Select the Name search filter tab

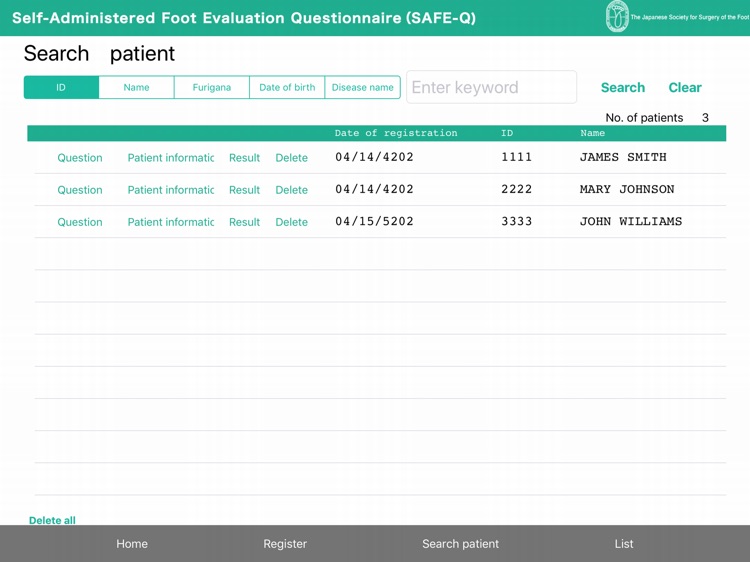pos(136,88)
